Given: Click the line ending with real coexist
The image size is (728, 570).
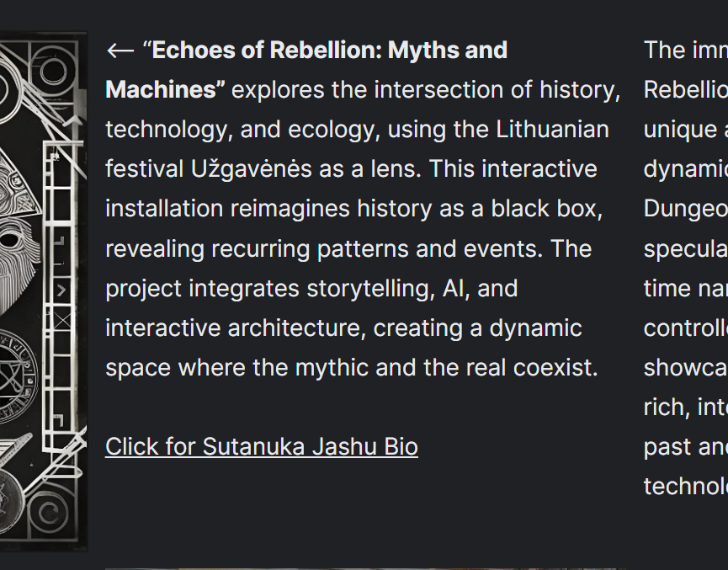Looking at the screenshot, I should [352, 368].
